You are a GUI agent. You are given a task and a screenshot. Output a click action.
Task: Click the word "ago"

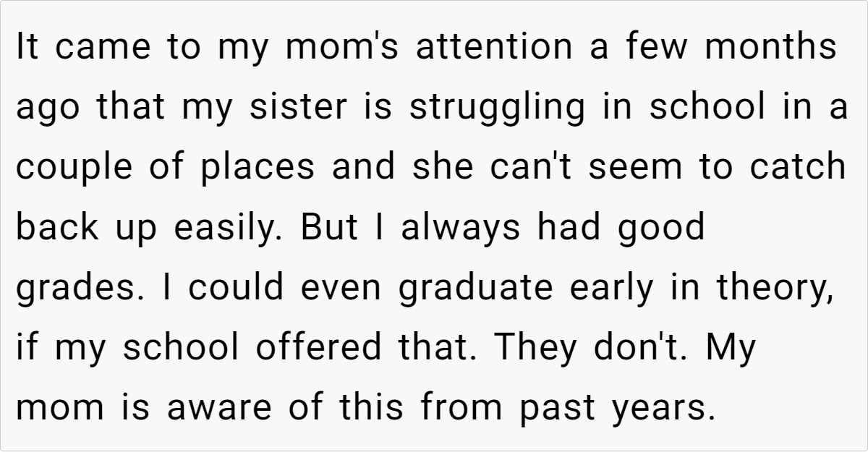(x=47, y=109)
